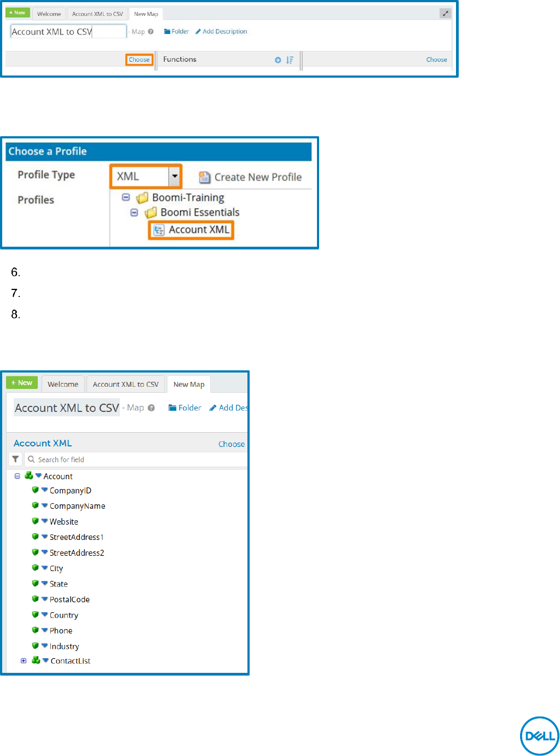
Task: Select the CompanyName field
Action: click(x=77, y=506)
